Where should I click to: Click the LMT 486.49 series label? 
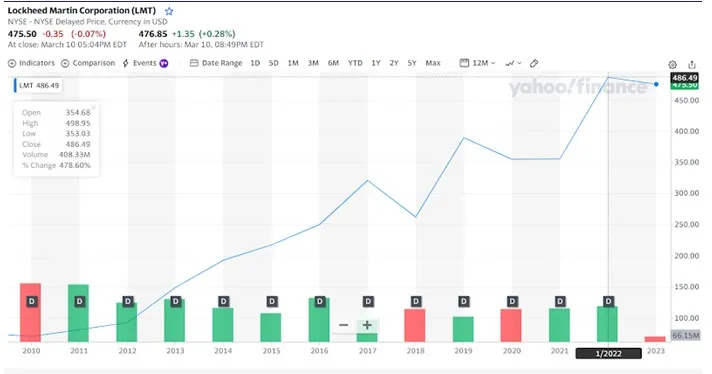[x=38, y=85]
